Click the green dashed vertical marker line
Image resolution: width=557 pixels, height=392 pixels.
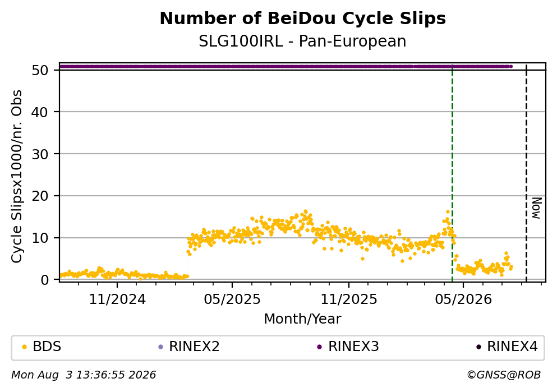coord(452,174)
